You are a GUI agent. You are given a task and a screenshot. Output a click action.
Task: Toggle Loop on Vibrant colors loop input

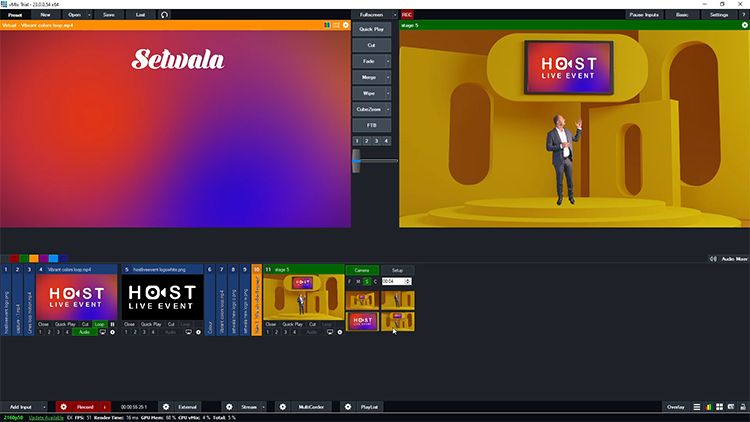(99, 324)
